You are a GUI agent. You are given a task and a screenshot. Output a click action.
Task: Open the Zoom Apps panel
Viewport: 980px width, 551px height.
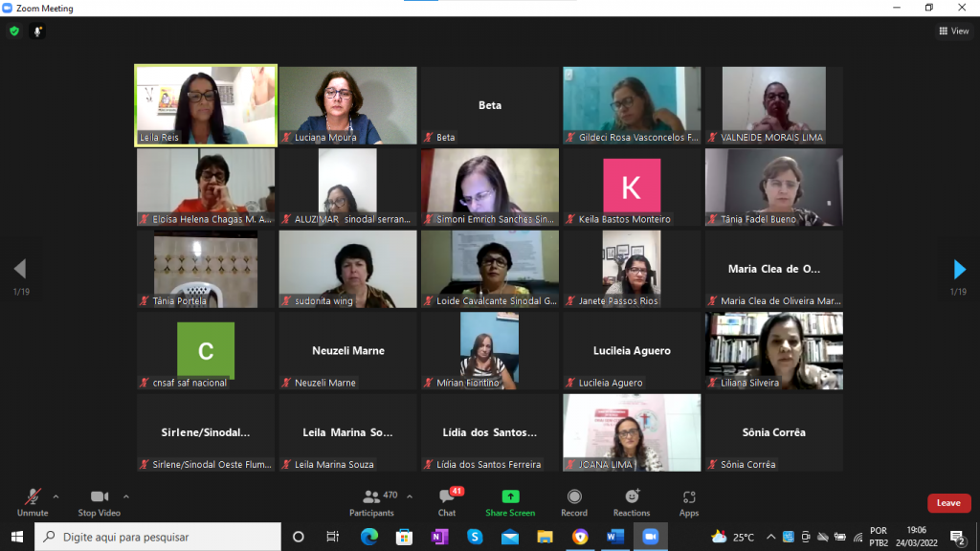(x=689, y=502)
